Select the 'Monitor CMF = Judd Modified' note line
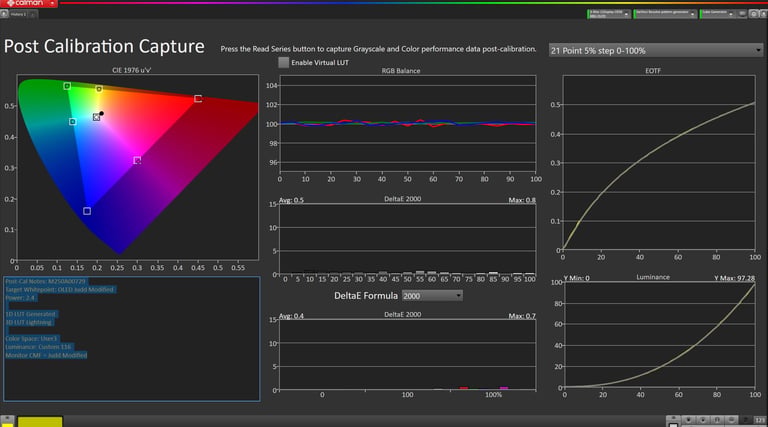This screenshot has height=427, width=768. [47, 355]
